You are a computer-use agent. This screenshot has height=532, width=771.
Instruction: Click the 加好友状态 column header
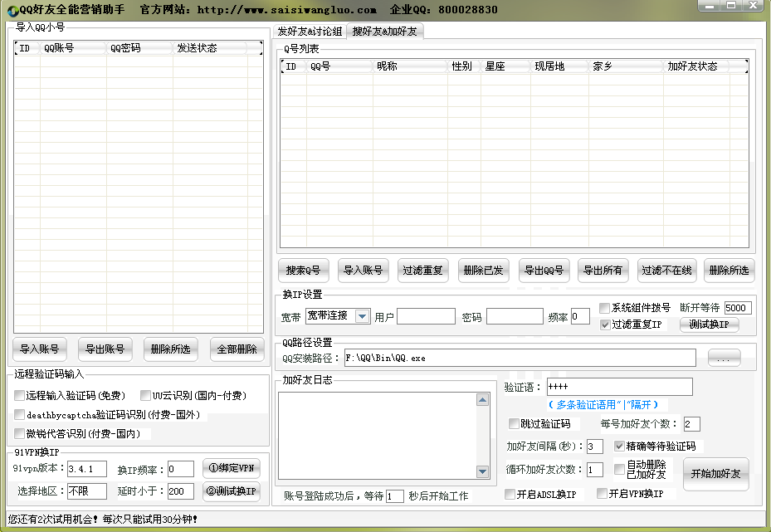pyautogui.click(x=697, y=66)
